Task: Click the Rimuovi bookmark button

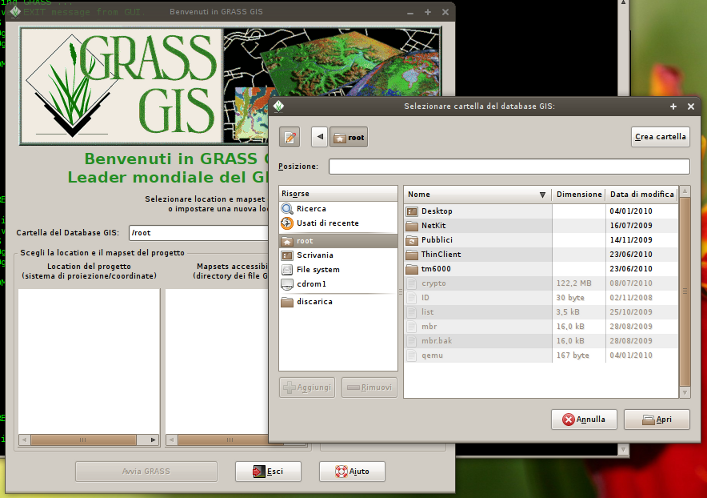Action: click(x=369, y=387)
